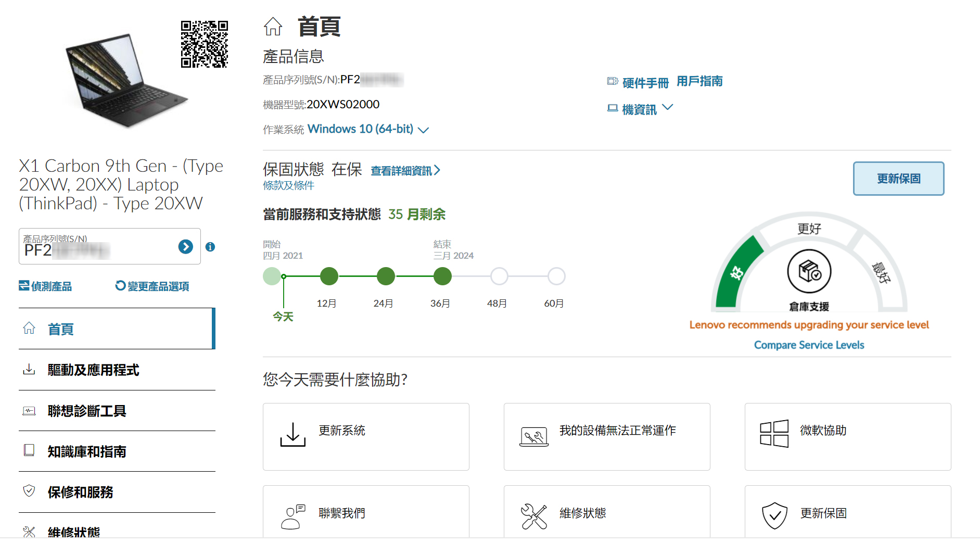The width and height of the screenshot is (980, 543).
Task: Click the QR code image
Action: point(204,44)
